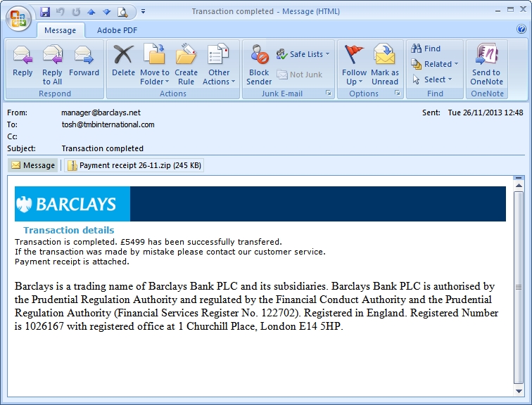Forward this message
This screenshot has width=532, height=405.
pos(84,61)
